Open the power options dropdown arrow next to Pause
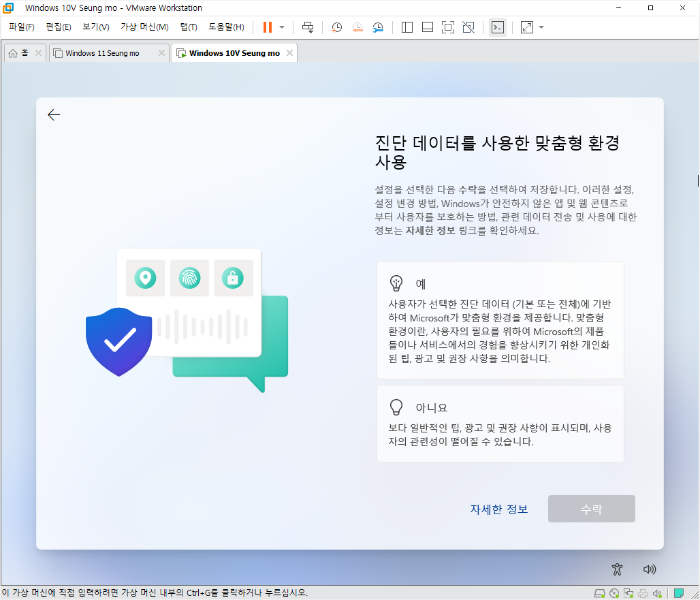This screenshot has height=600, width=700. click(x=282, y=27)
